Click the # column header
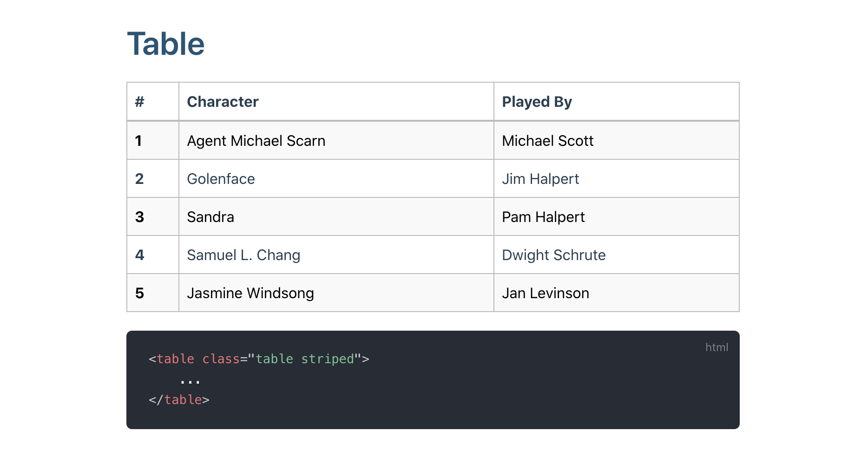868x470 pixels. tap(138, 101)
